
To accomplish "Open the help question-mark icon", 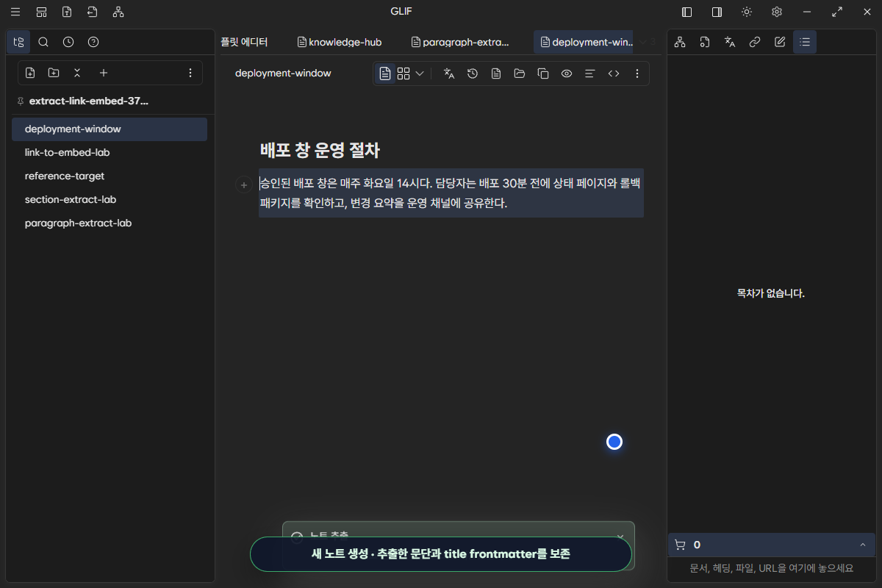I will [x=93, y=42].
